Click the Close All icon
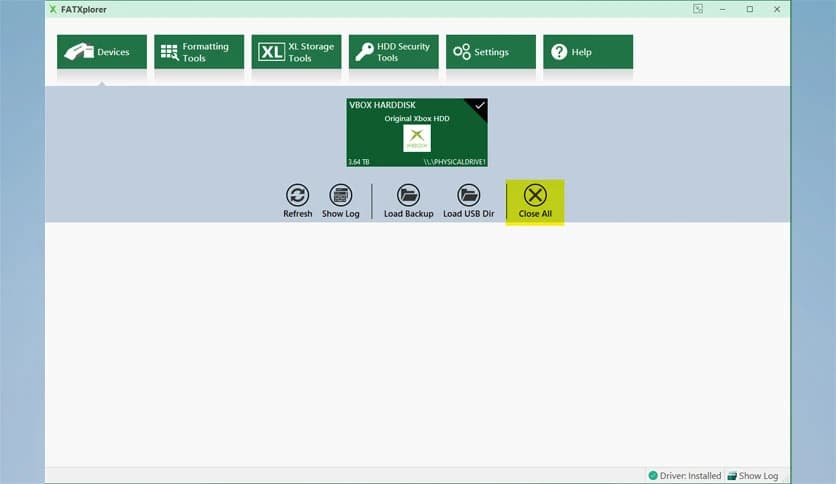The image size is (836, 484). coord(535,195)
